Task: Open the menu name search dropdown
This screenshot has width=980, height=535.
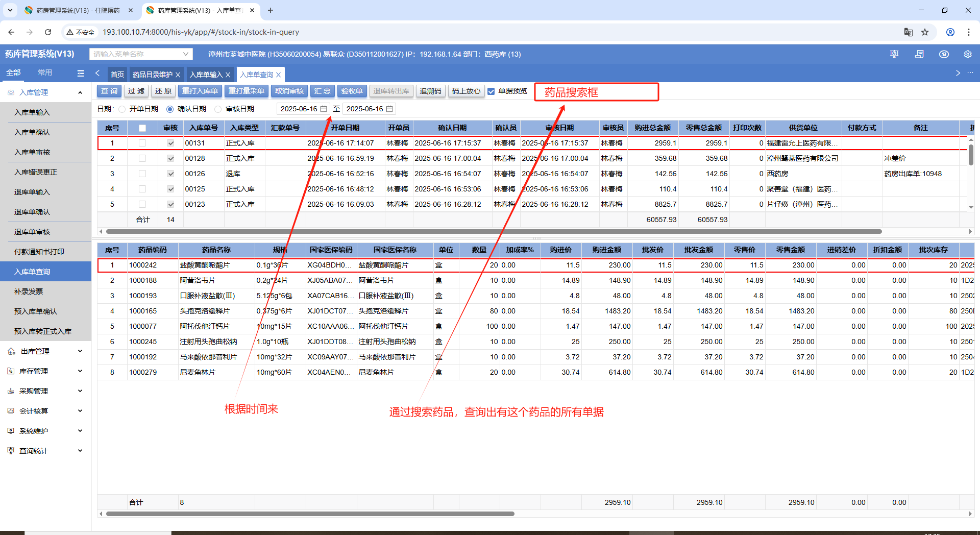Action: click(x=141, y=54)
